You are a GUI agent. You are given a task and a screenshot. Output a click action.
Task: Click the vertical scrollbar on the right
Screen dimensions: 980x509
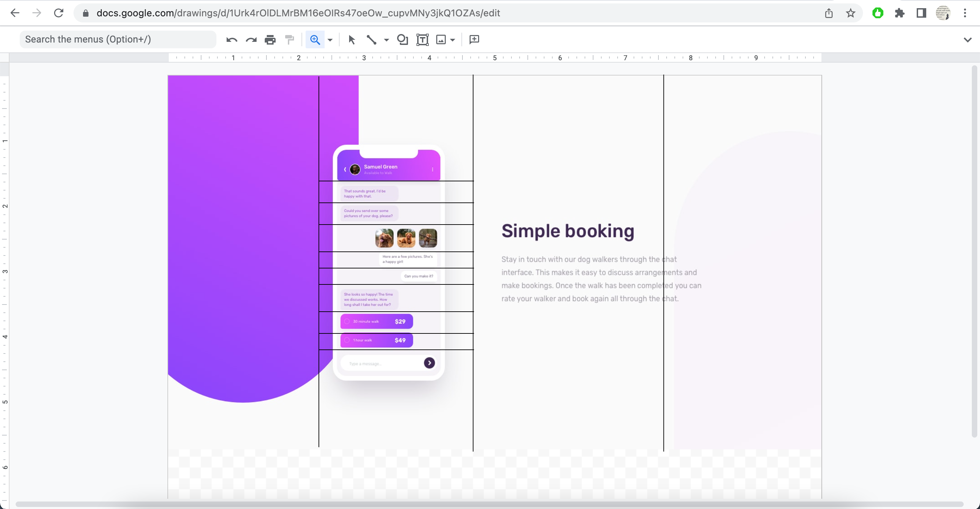(x=974, y=251)
